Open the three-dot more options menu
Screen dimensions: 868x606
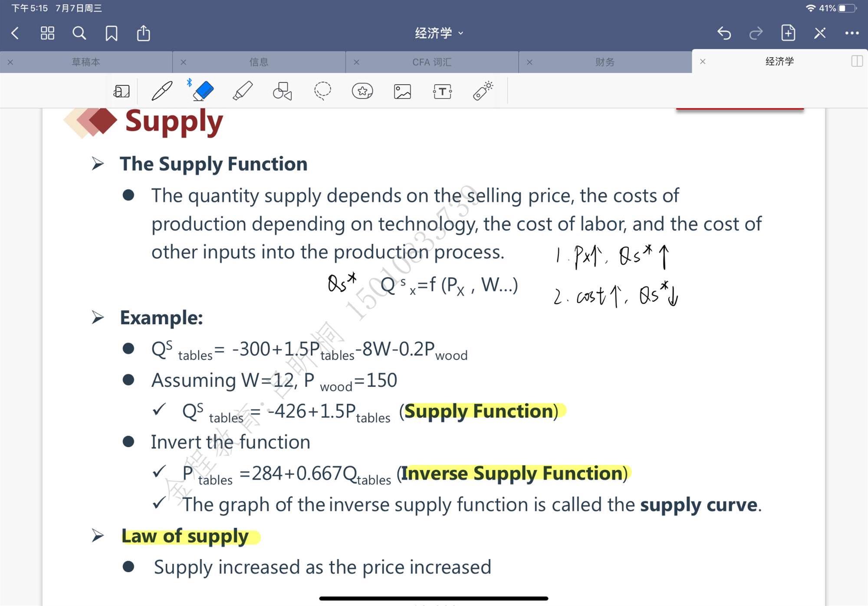coord(852,33)
